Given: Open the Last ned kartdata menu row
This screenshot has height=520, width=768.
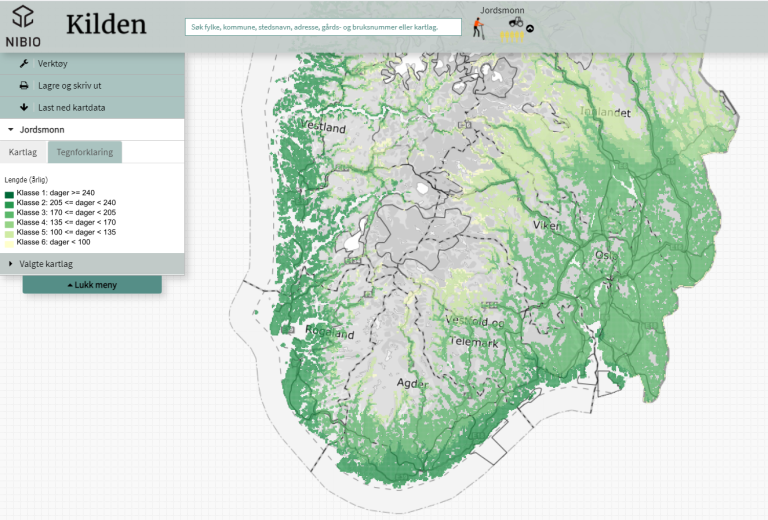Looking at the screenshot, I should pyautogui.click(x=92, y=108).
